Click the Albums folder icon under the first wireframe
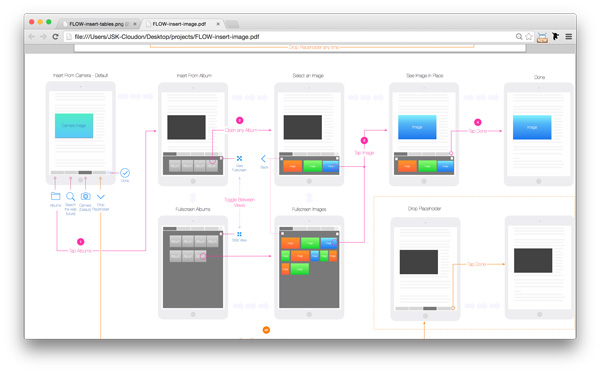Image resolution: width=600 pixels, height=373 pixels. tap(55, 196)
